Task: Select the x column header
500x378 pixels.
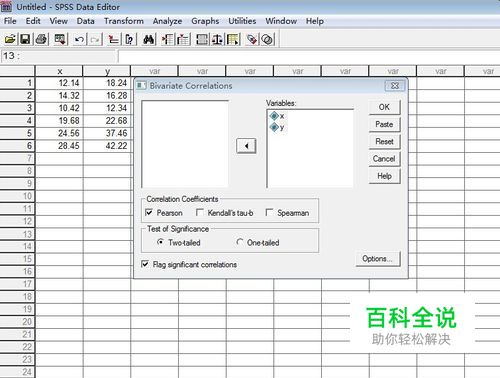Action: point(59,71)
